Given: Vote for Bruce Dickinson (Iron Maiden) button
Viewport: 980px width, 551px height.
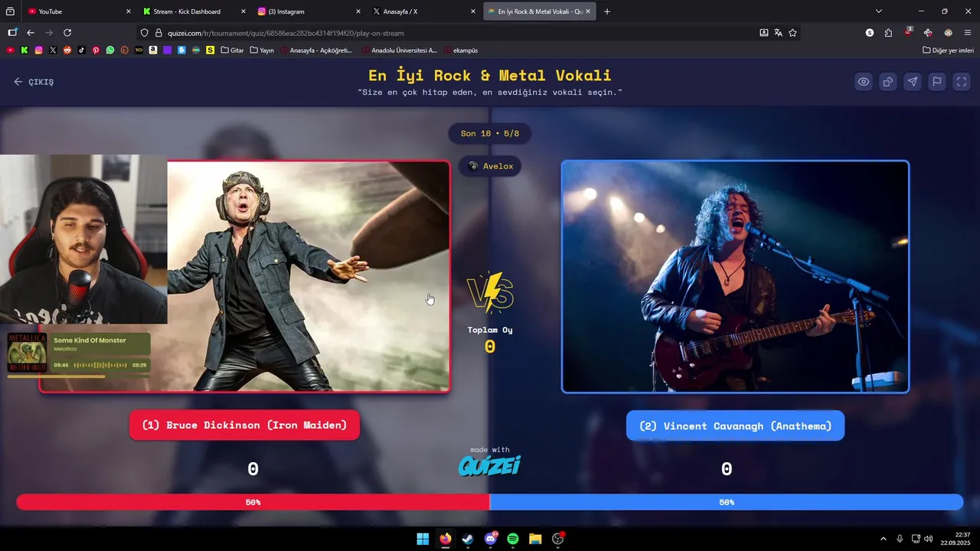Looking at the screenshot, I should tap(244, 425).
